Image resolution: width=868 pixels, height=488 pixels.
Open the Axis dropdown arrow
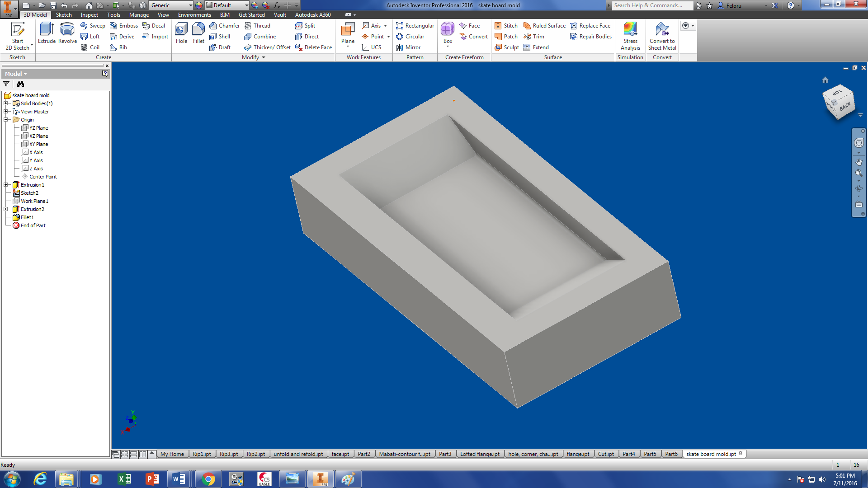[x=386, y=26]
